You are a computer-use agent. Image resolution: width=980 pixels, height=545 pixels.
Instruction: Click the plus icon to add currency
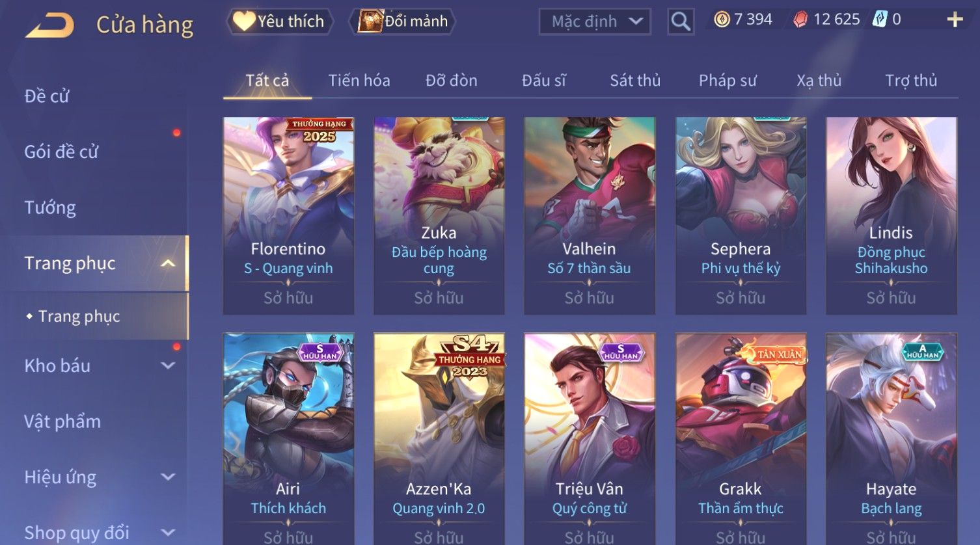pyautogui.click(x=955, y=20)
